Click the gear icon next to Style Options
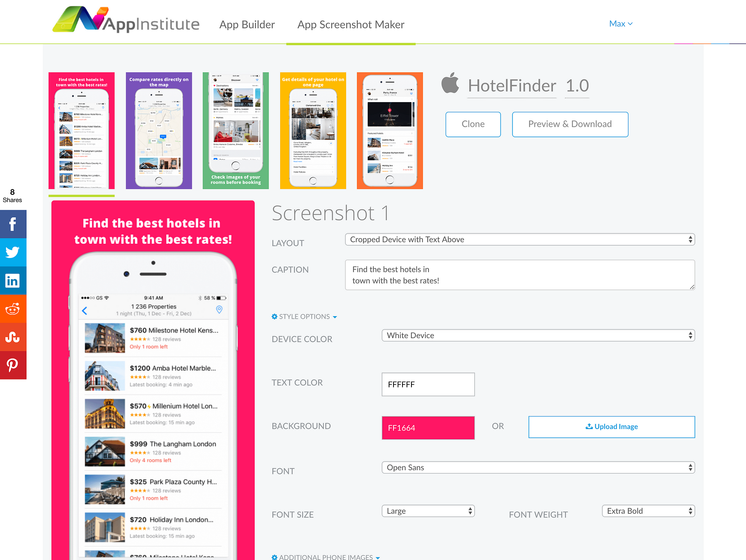The height and width of the screenshot is (560, 746). pyautogui.click(x=275, y=317)
